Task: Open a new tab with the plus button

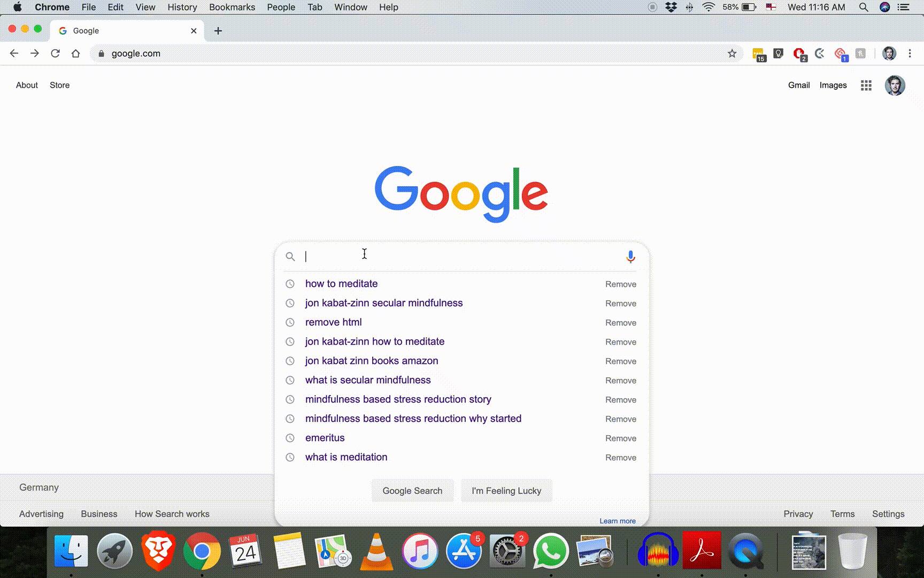Action: point(218,31)
